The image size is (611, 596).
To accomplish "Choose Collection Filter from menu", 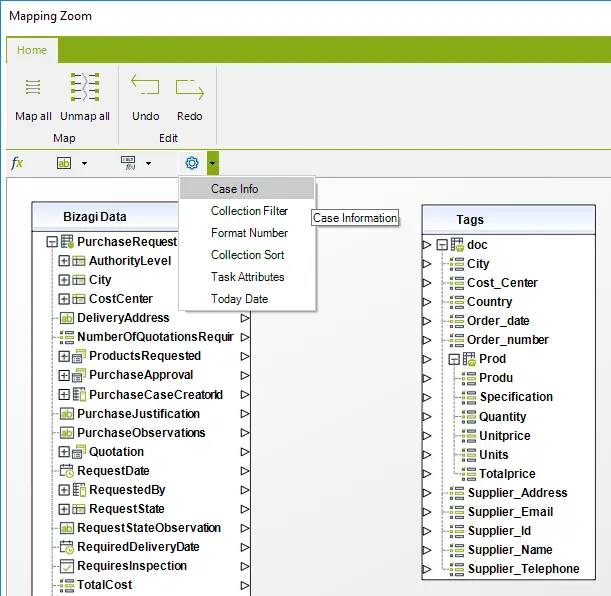I will coord(247,211).
